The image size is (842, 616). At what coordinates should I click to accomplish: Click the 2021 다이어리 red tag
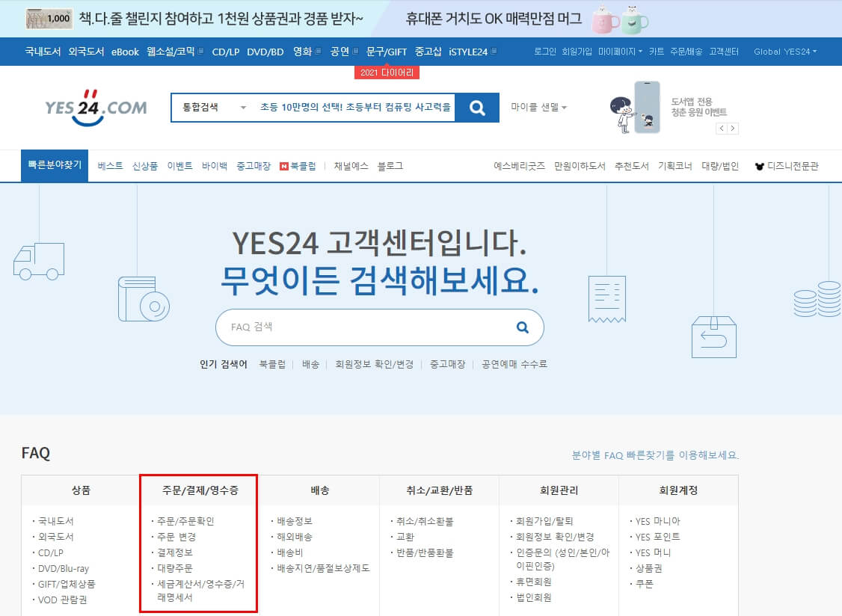[x=387, y=73]
